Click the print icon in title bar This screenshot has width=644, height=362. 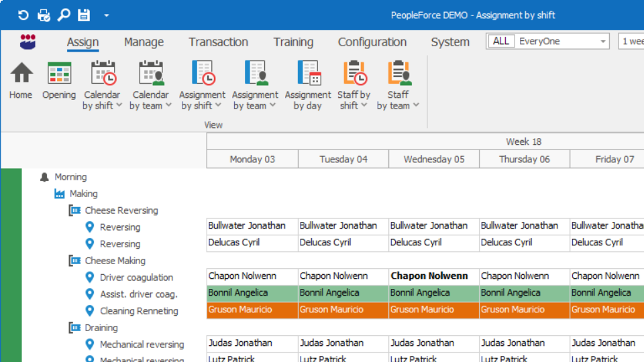click(x=44, y=15)
